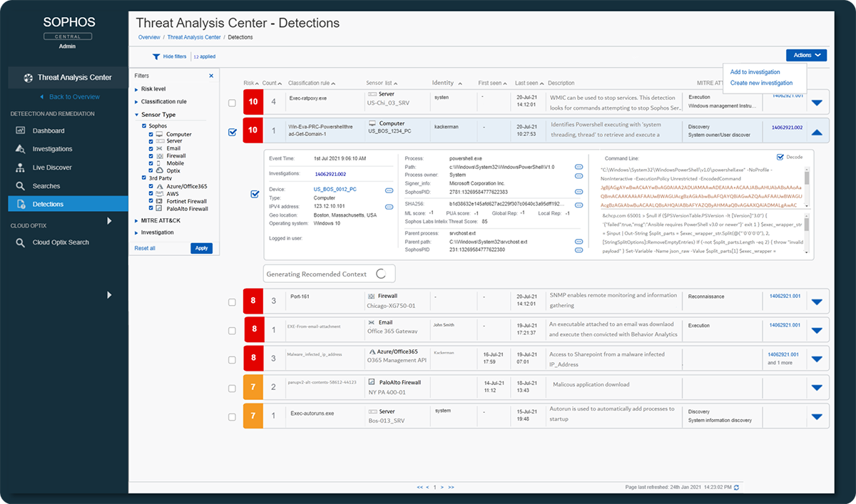Viewport: 856px width, 504px height.
Task: Expand the Port-161 detection row
Action: 817,302
